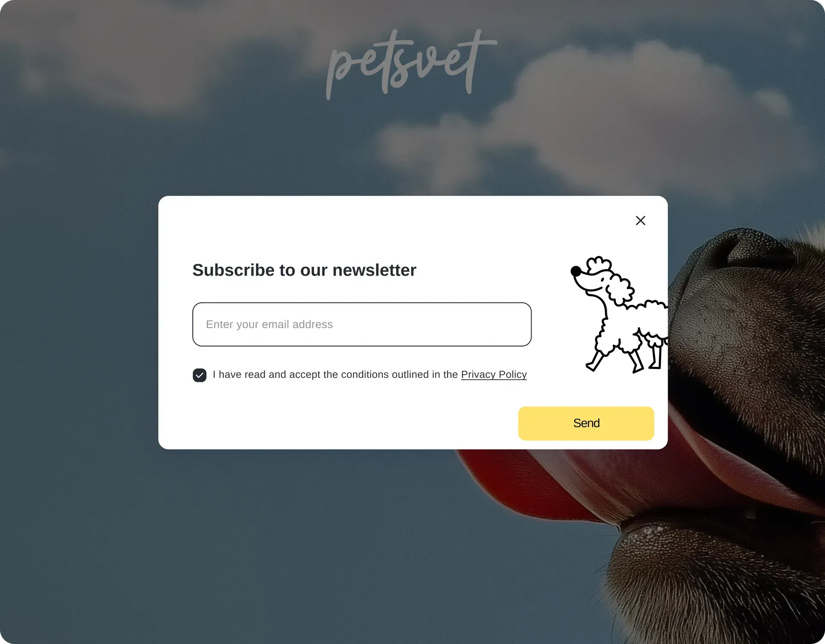Uncheck the Privacy Policy consent checkbox

click(199, 375)
